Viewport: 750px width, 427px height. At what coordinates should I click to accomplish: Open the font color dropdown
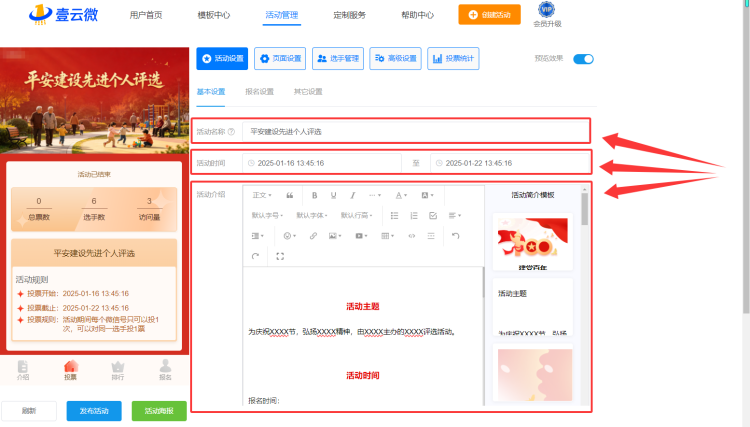pyautogui.click(x=401, y=195)
